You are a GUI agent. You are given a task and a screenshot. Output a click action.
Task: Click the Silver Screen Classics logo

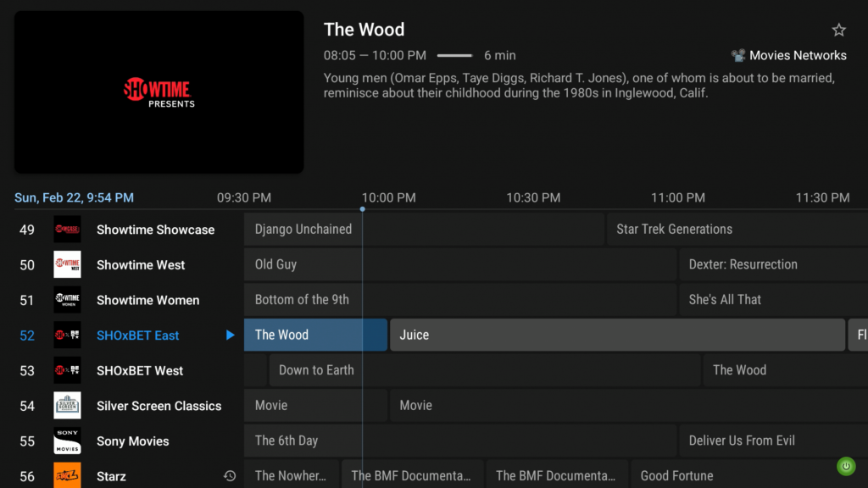tap(67, 406)
